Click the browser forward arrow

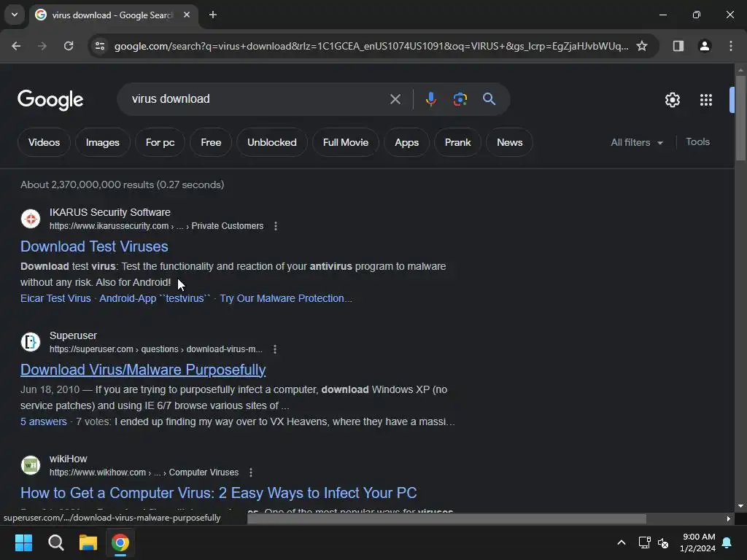tap(42, 46)
